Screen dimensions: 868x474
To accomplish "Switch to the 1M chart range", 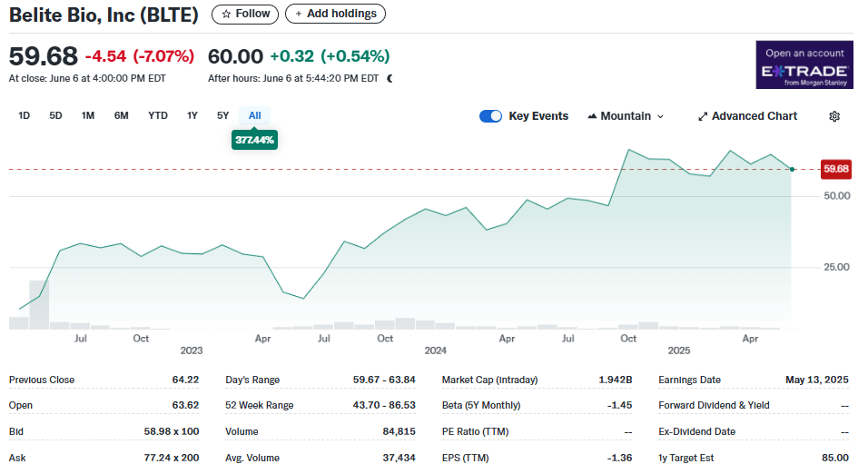I will coord(88,115).
